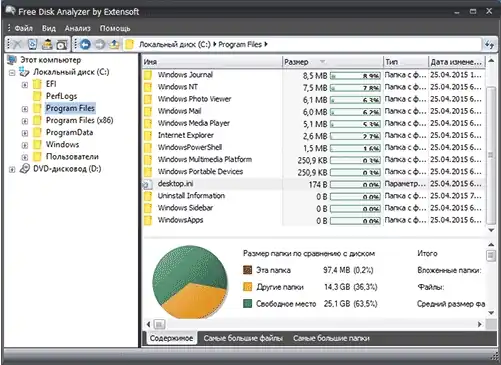Viewport: 501px width, 365px height.
Task: Click folder icon next to Internet Explorer
Action: tap(148, 135)
